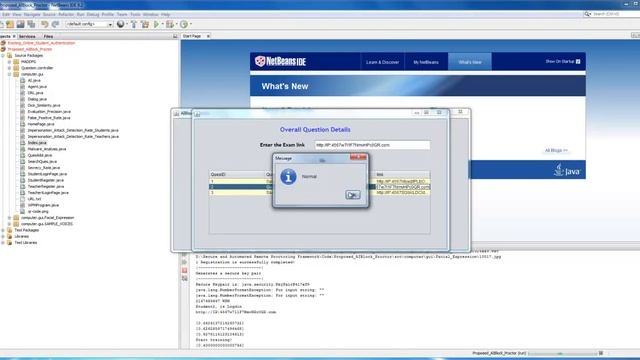Open the Debug Project dropdown arrow
The image size is (640, 360).
coord(176,24)
